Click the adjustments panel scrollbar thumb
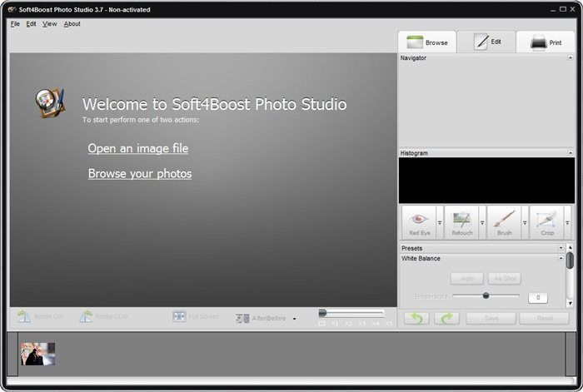Image resolution: width=583 pixels, height=392 pixels. (x=570, y=261)
